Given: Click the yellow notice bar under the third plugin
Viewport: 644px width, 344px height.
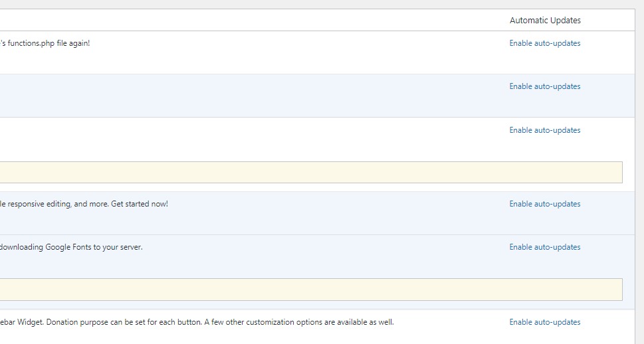Looking at the screenshot, I should tap(311, 172).
